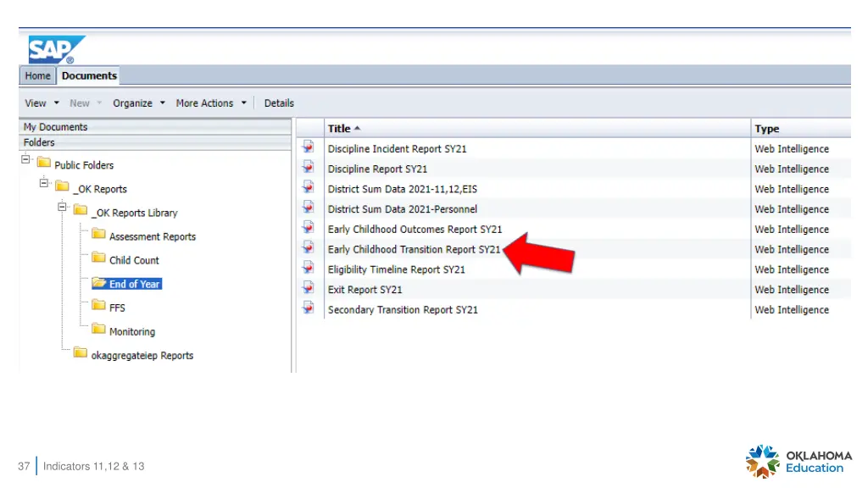Select Public Folders in the tree

tap(84, 165)
